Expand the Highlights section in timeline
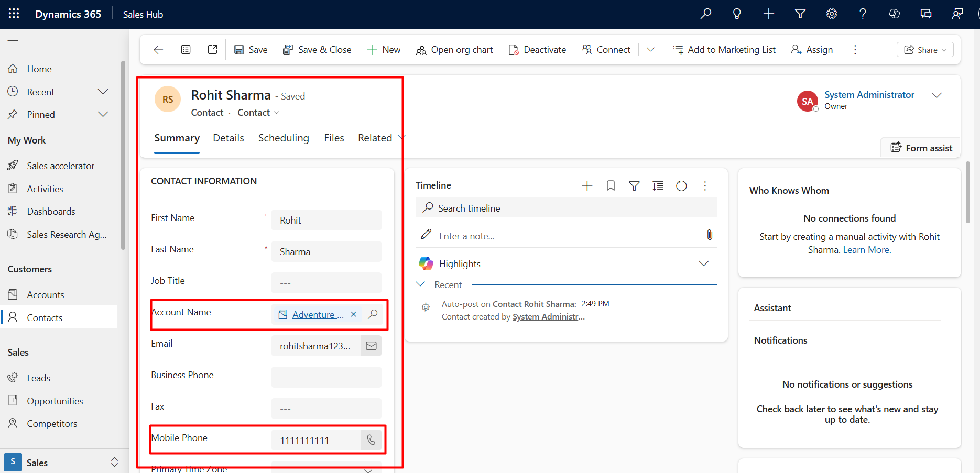This screenshot has height=473, width=980. coord(703,263)
